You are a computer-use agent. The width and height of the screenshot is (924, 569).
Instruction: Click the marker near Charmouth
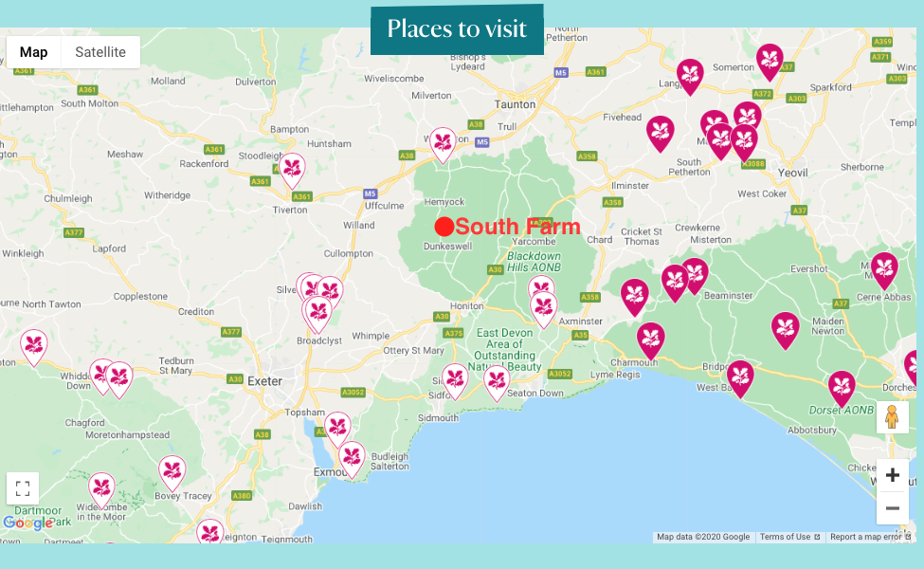[x=650, y=340]
